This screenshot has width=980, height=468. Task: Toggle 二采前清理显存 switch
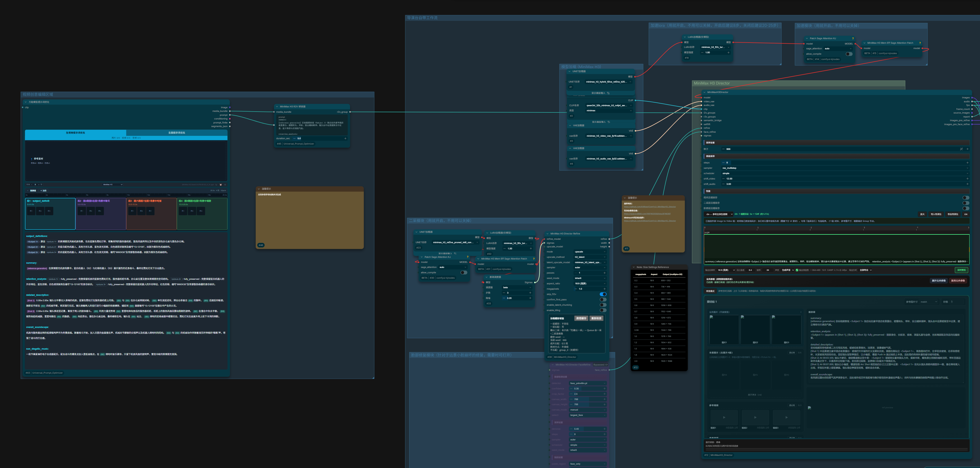pyautogui.click(x=966, y=203)
